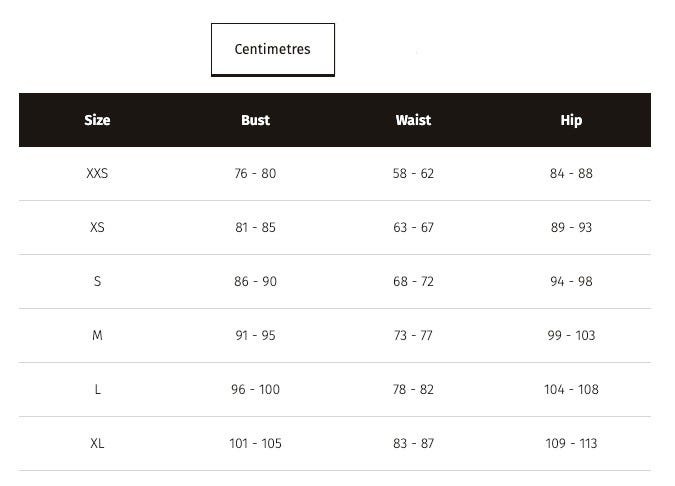Click the XL bust value 101 - 105
The height and width of the screenshot is (486, 675).
[x=255, y=443]
